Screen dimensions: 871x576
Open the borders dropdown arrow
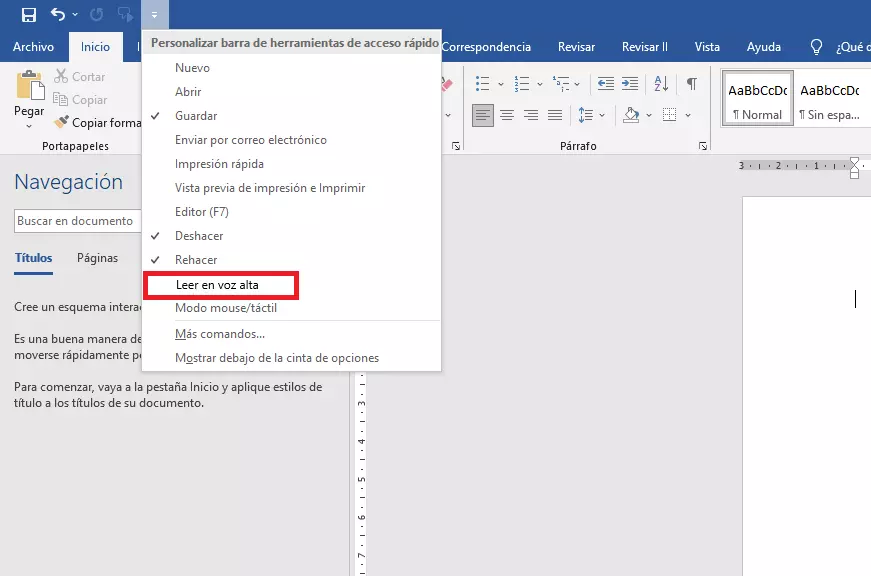tap(688, 115)
